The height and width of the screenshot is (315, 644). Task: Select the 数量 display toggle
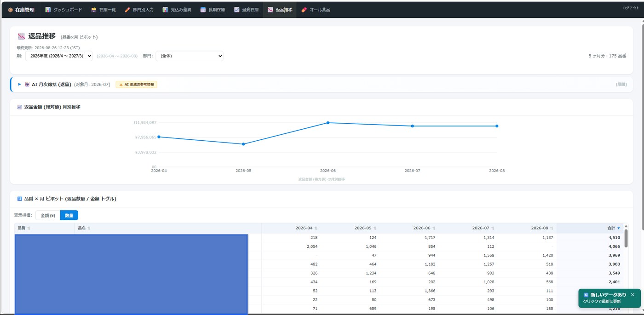click(x=69, y=215)
